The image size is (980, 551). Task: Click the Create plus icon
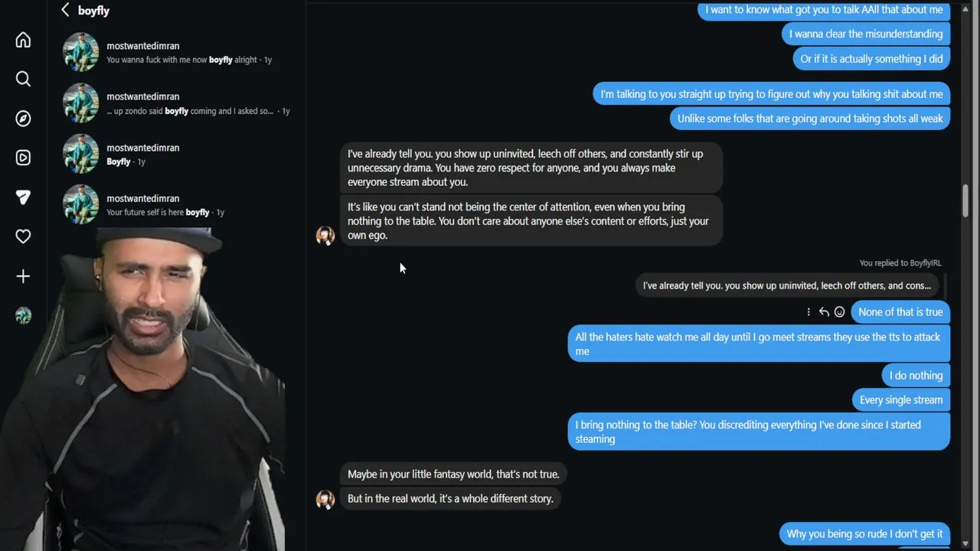click(x=23, y=276)
